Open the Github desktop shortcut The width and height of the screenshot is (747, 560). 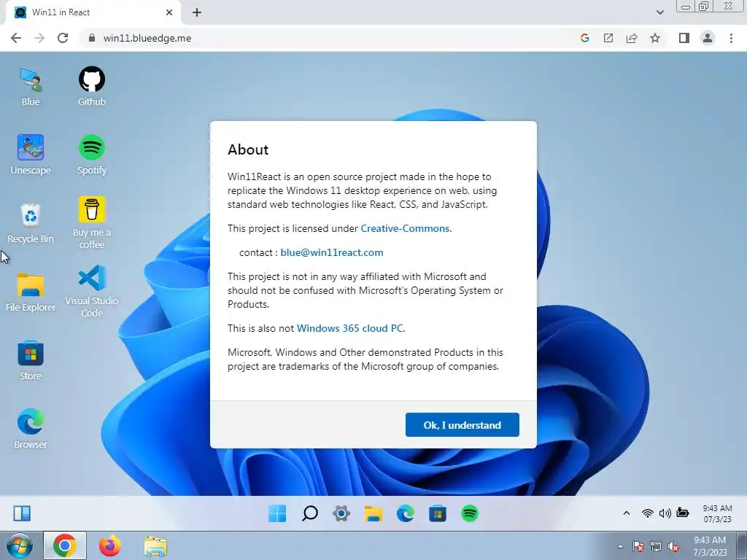pyautogui.click(x=91, y=87)
